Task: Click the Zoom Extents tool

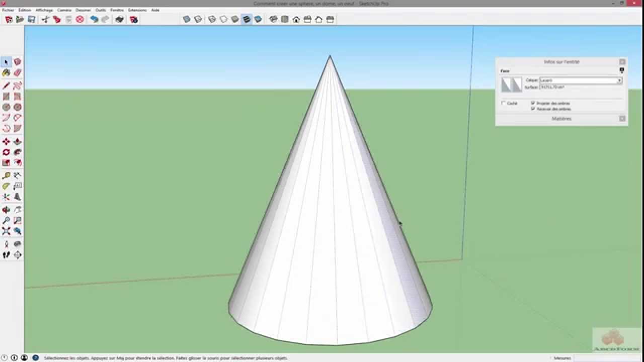Action: coord(6,231)
